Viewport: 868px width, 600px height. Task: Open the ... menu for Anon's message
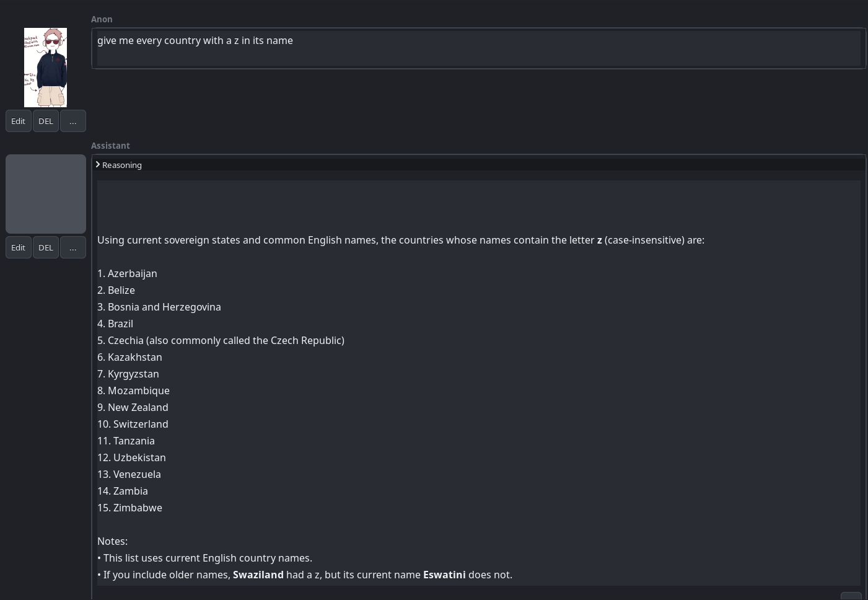(x=73, y=121)
